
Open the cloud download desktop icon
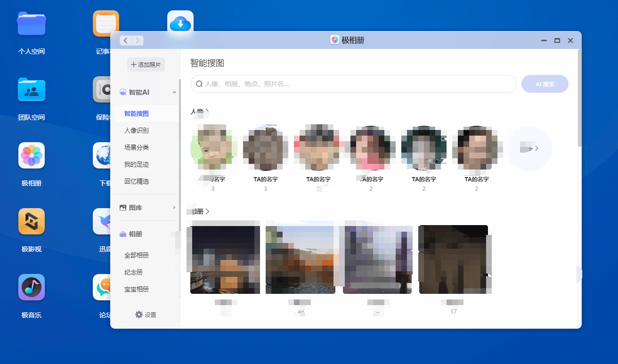tap(180, 22)
